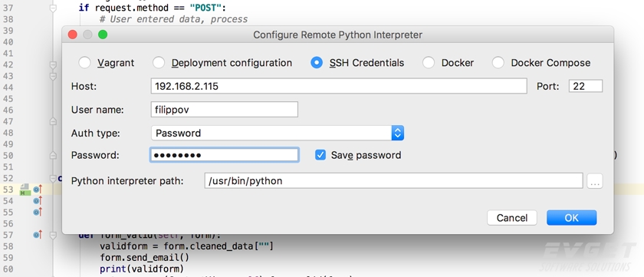Image resolution: width=644 pixels, height=277 pixels.
Task: Click the 'form.send_email()' code line
Action: pos(144,258)
